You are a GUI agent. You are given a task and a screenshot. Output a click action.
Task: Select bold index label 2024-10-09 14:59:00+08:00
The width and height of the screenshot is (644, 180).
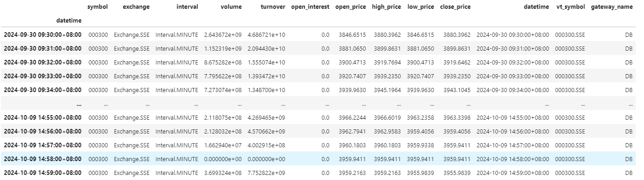coord(43,173)
